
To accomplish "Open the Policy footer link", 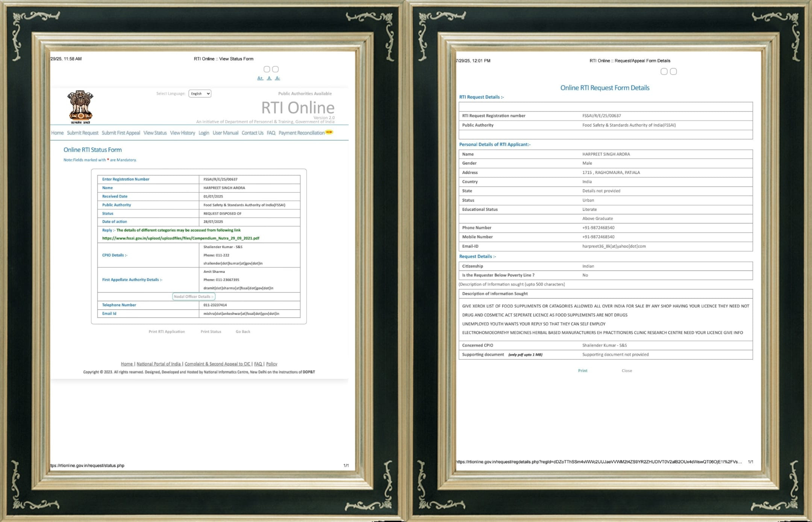I will 271,364.
